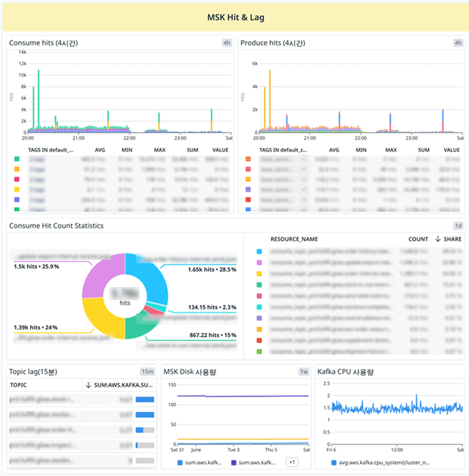Click the 'Topic lag(15분)' widget title

tap(33, 372)
